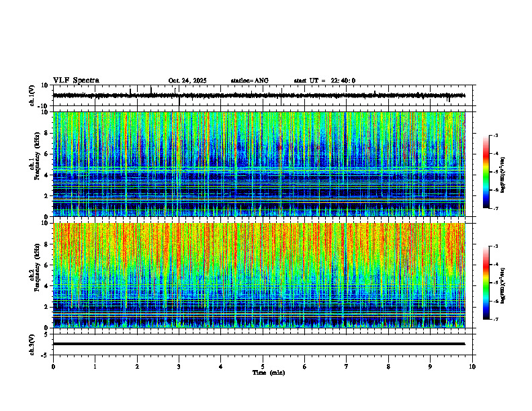Click the "-3" label on ch.1 colorbar
This screenshot has width=532, height=411.
496,135
